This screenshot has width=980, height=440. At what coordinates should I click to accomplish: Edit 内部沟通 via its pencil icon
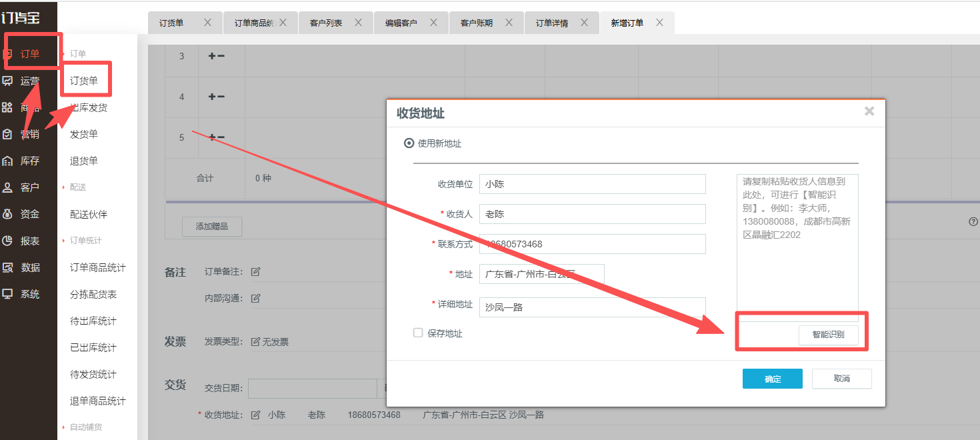click(x=255, y=298)
